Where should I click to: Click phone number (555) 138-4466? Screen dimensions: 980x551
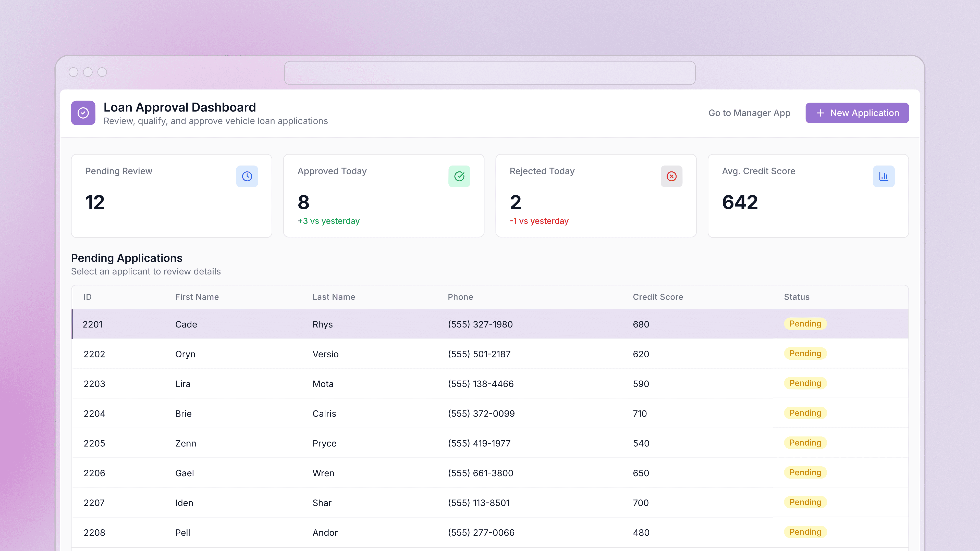481,384
